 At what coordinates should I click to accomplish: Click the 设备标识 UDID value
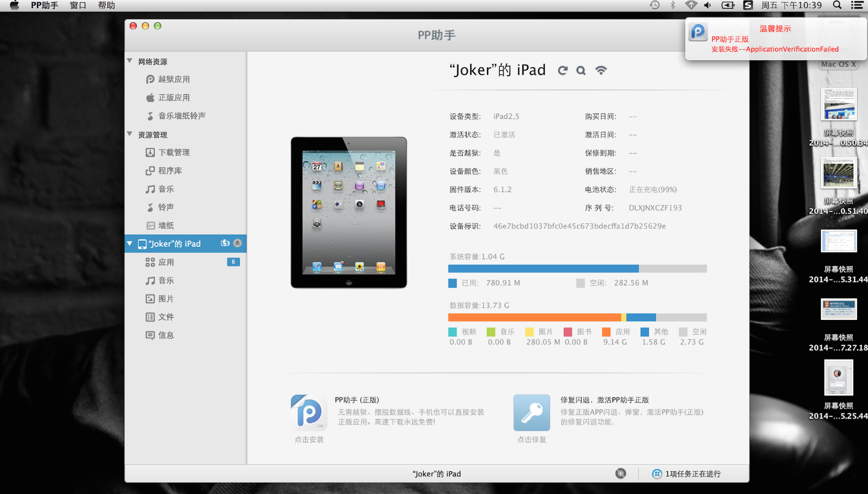pyautogui.click(x=579, y=226)
